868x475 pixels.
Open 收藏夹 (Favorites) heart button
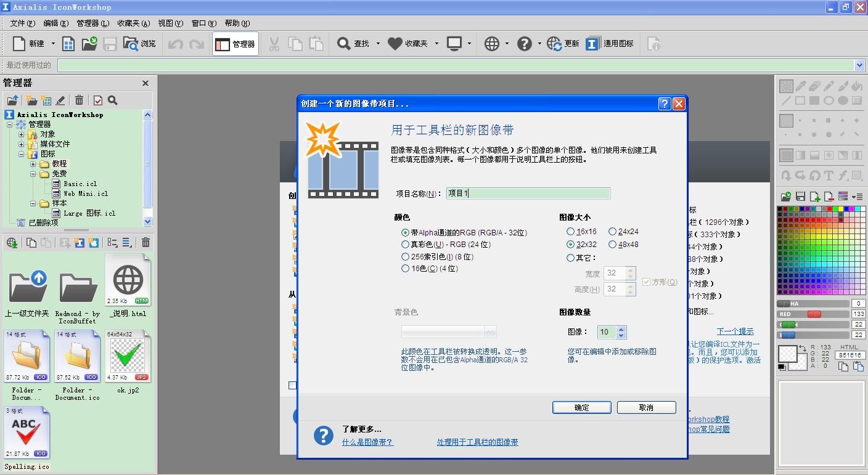407,44
